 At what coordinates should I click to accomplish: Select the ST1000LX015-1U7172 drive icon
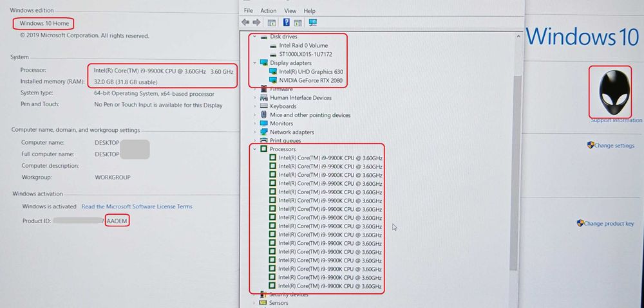pos(274,54)
